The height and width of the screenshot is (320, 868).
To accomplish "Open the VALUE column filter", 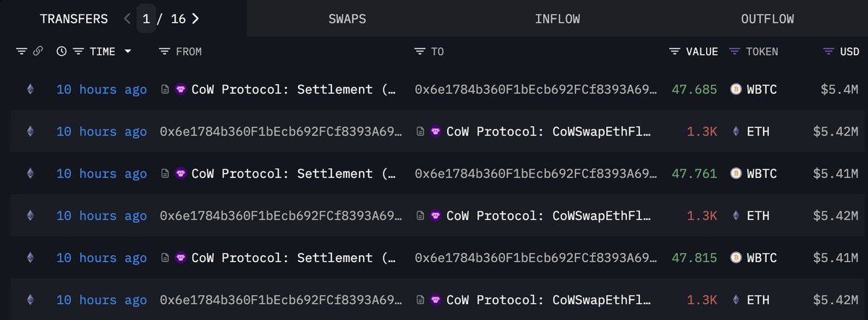I will click(675, 51).
